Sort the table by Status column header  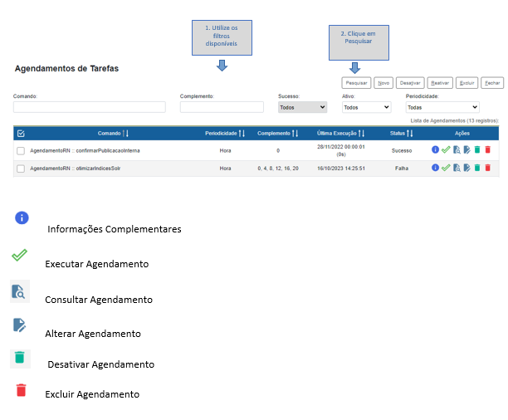(x=402, y=133)
